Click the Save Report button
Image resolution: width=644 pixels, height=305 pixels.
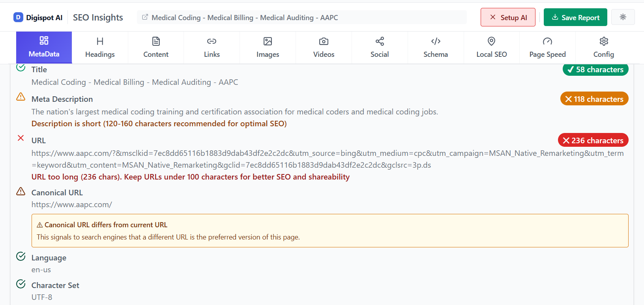point(575,17)
